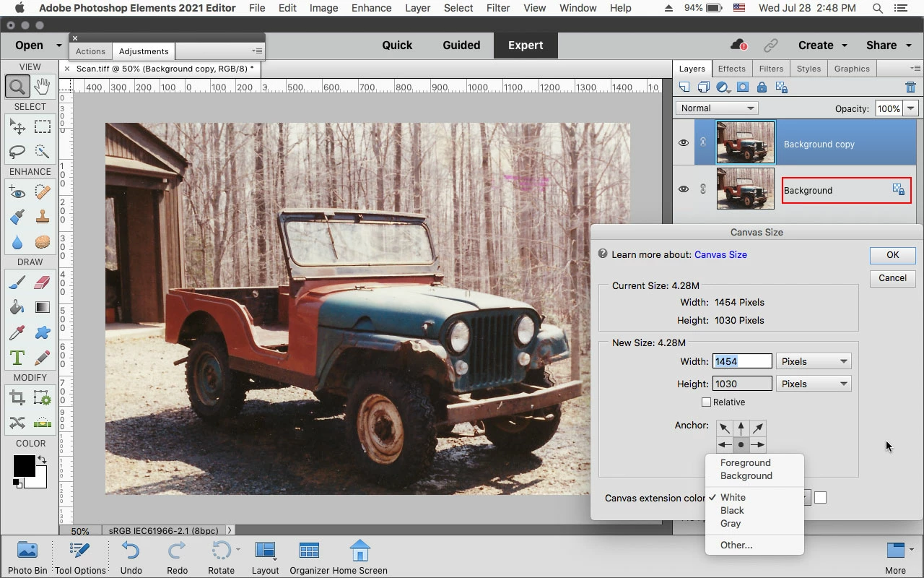Screen dimensions: 924x578
Task: Select the Eraser tool
Action: point(43,282)
